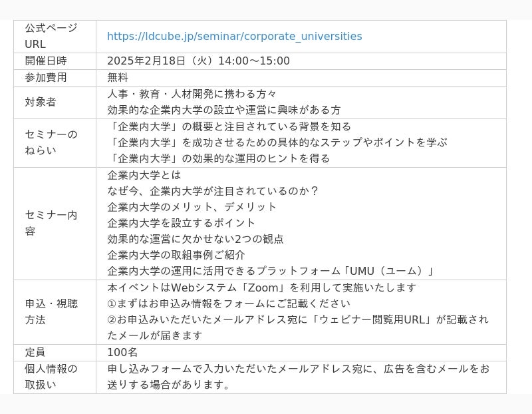Click the 対象者 row label
This screenshot has height=414, width=532.
pyautogui.click(x=41, y=102)
